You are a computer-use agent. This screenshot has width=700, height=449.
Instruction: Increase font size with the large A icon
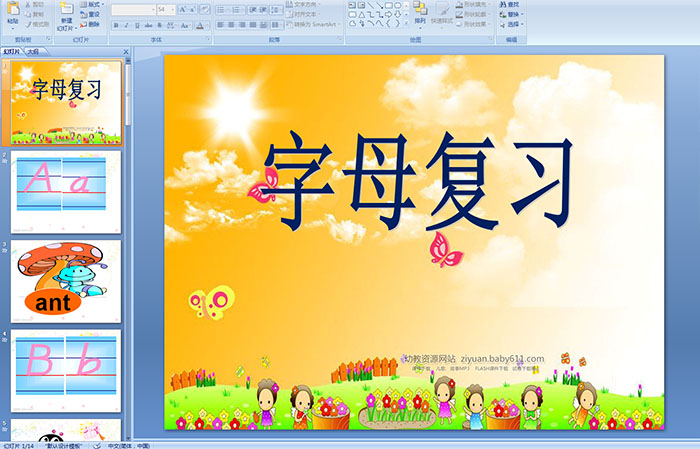pos(182,9)
